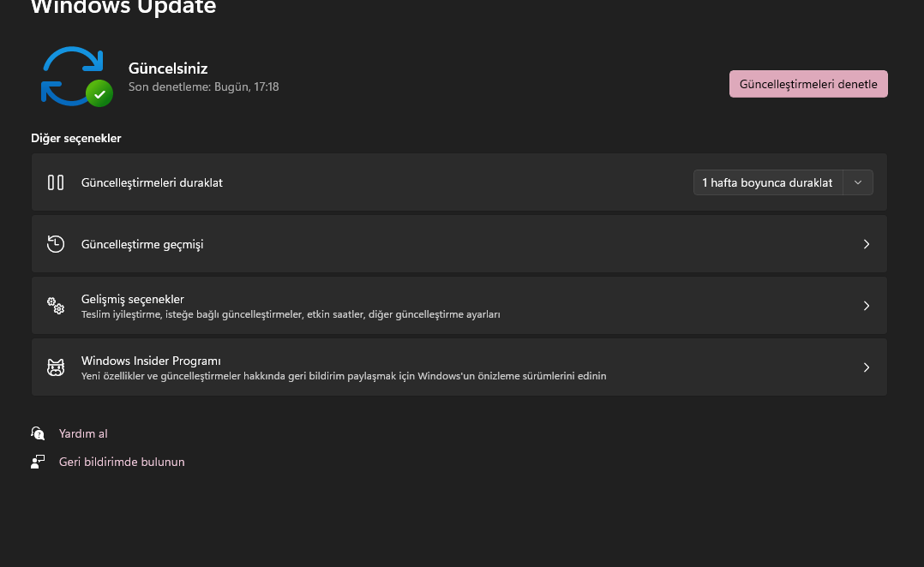
Task: Click the gears icon for Gelişmiş seçenekler
Action: 56,306
